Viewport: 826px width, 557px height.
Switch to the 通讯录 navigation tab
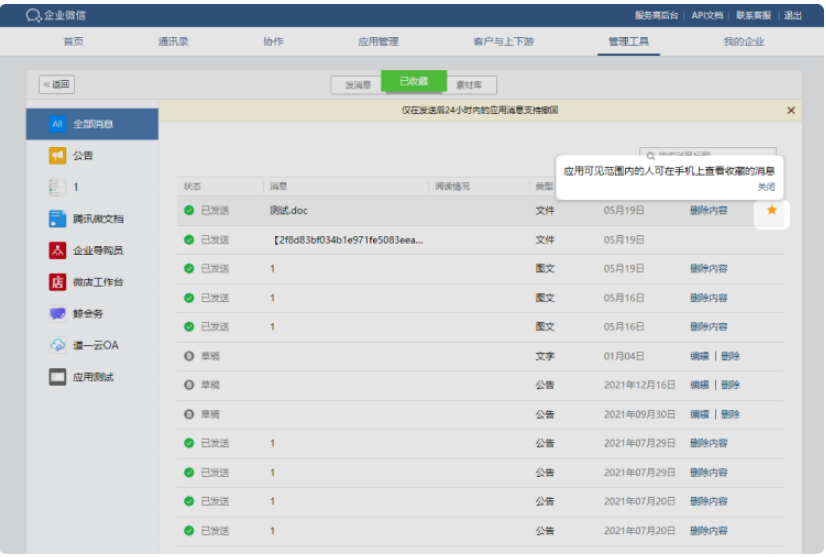[x=173, y=42]
